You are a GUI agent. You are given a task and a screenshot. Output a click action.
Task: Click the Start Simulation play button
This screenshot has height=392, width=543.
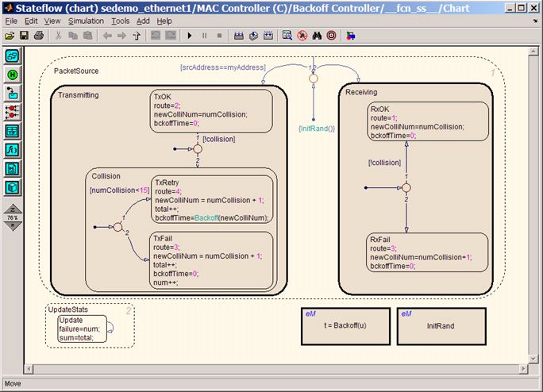[190, 36]
